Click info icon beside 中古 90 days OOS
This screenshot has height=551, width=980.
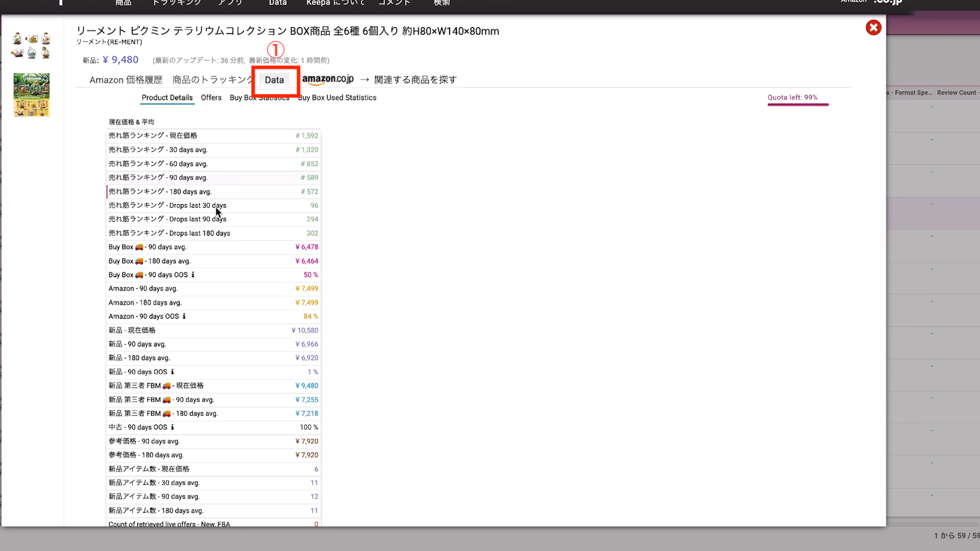click(x=173, y=427)
